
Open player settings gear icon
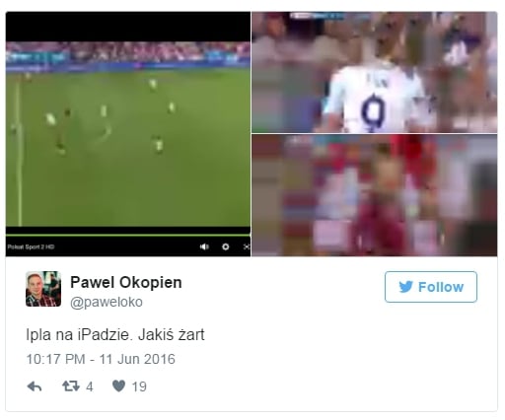point(226,246)
